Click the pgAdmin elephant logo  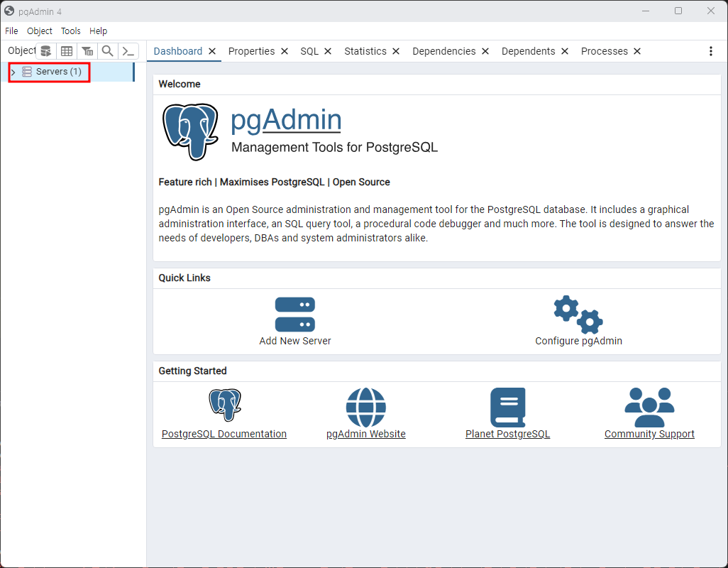pos(190,132)
